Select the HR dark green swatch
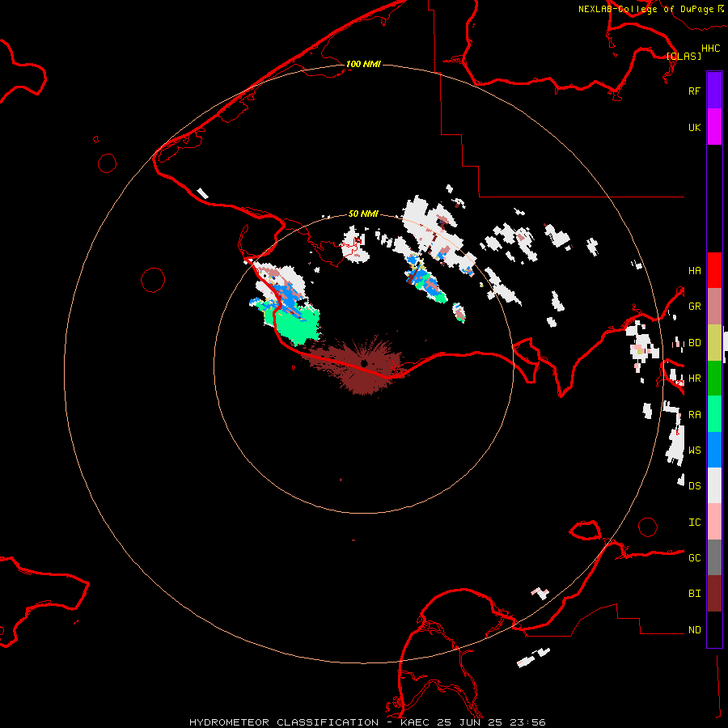This screenshot has width=728, height=728. 714,378
